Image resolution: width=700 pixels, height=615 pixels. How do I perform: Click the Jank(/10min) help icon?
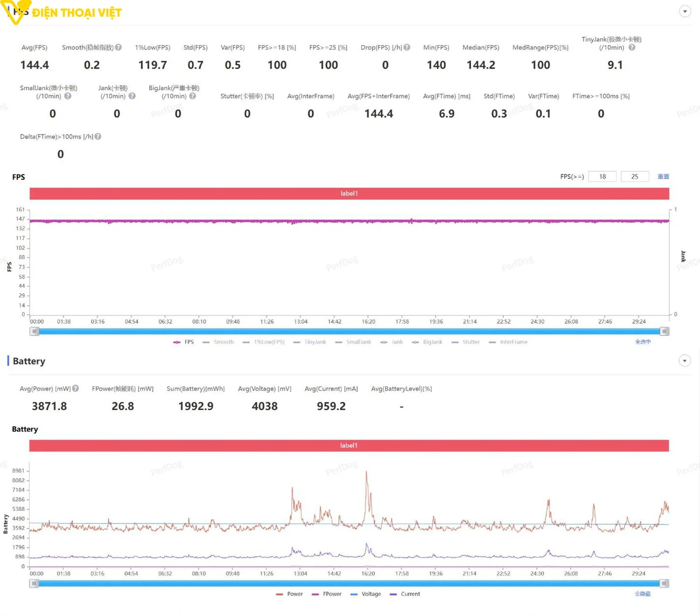pyautogui.click(x=132, y=96)
